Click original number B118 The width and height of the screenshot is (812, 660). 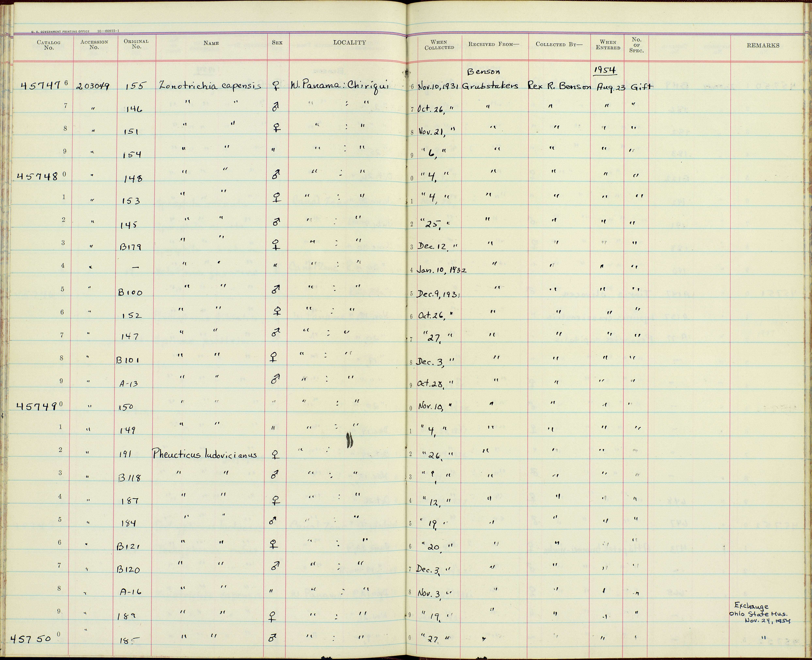click(x=129, y=477)
